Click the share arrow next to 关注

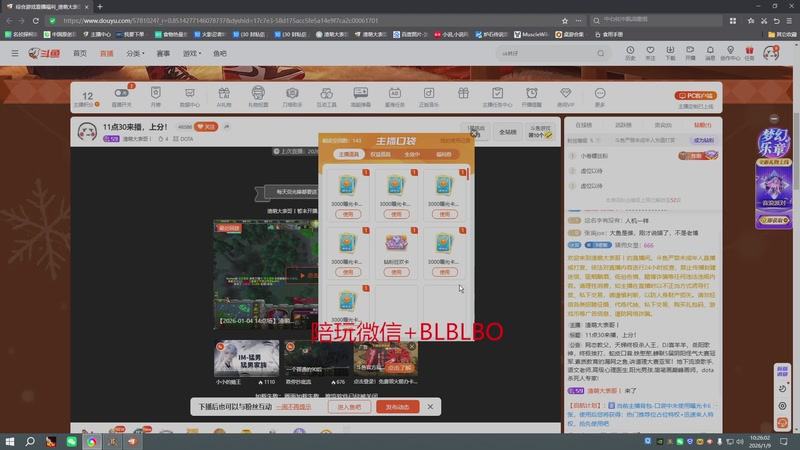click(227, 127)
